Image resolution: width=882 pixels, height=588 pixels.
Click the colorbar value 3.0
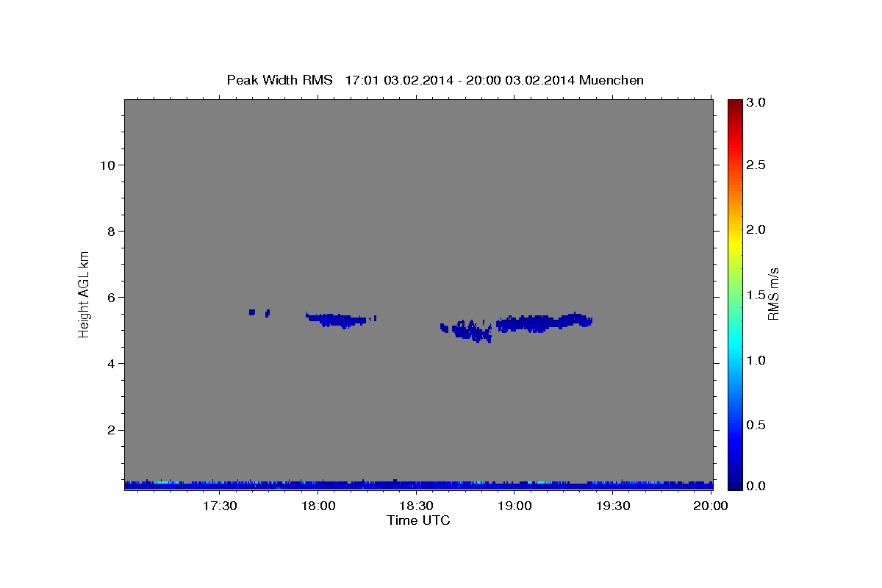[757, 103]
